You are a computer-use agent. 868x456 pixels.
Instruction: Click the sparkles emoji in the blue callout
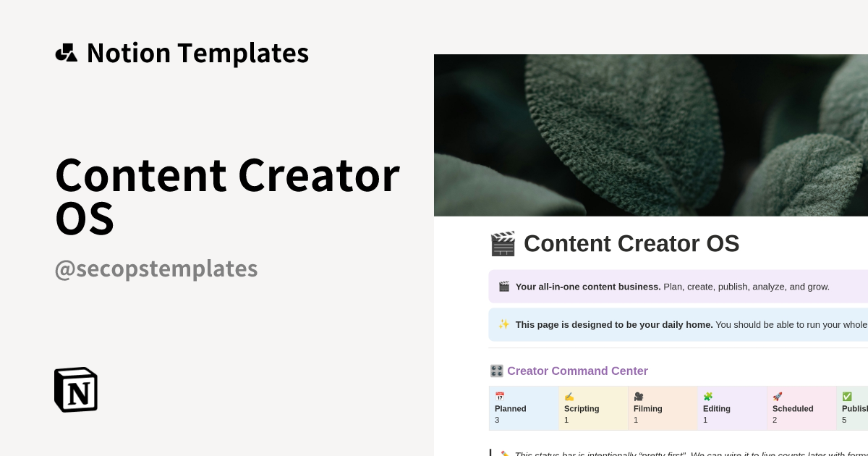(504, 324)
